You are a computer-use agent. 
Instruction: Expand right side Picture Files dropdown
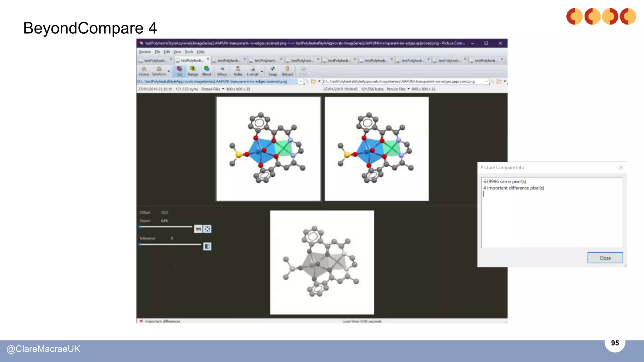pyautogui.click(x=408, y=89)
